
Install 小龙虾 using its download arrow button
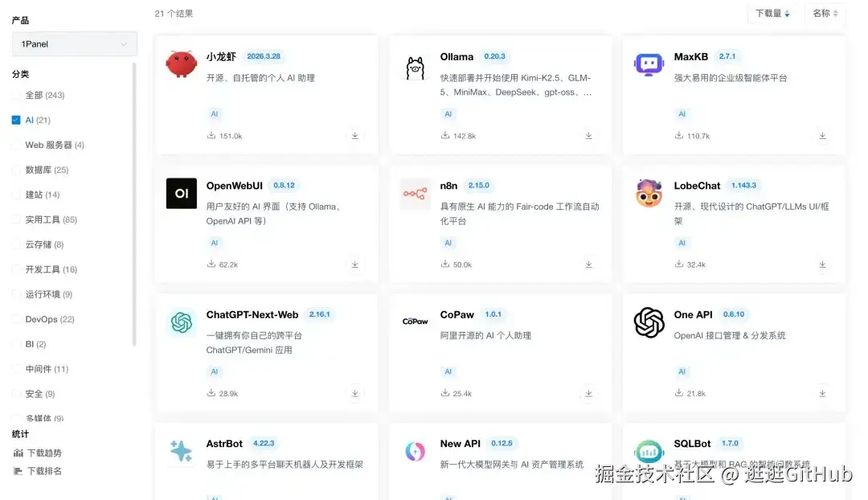click(355, 136)
